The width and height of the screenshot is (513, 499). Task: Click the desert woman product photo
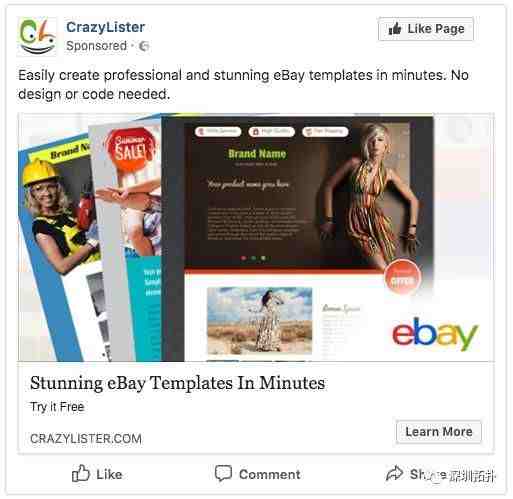coord(259,320)
